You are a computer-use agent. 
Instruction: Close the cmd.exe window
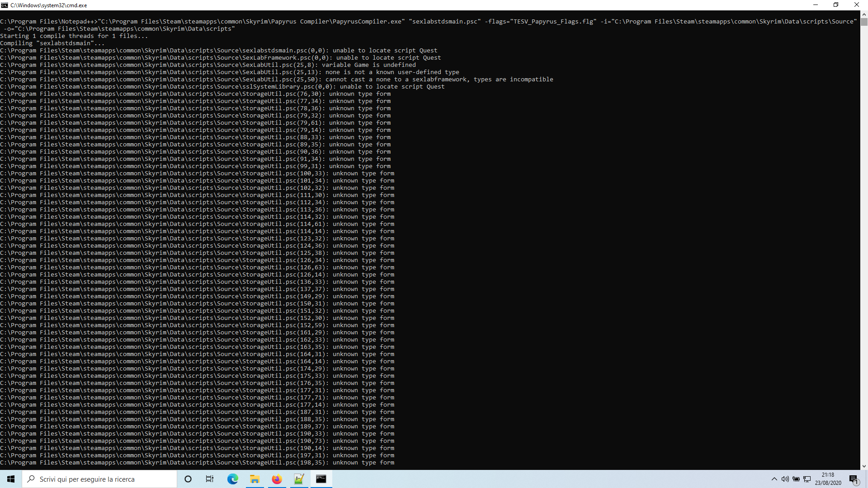[x=857, y=5]
